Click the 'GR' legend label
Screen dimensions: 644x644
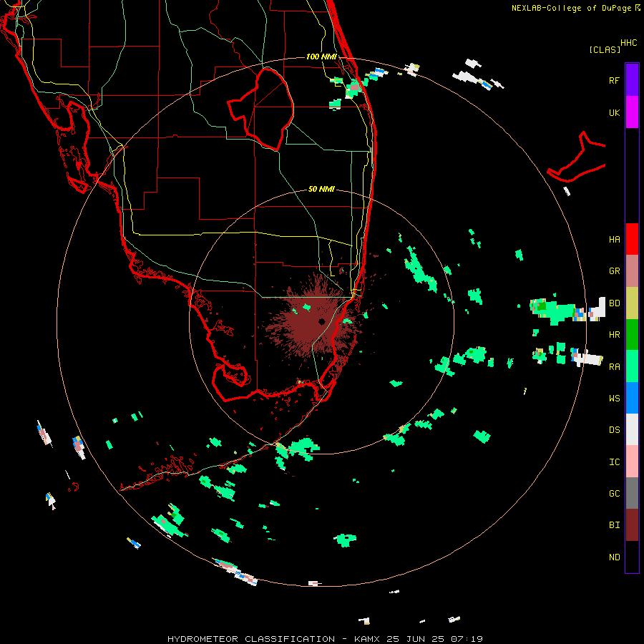(614, 271)
